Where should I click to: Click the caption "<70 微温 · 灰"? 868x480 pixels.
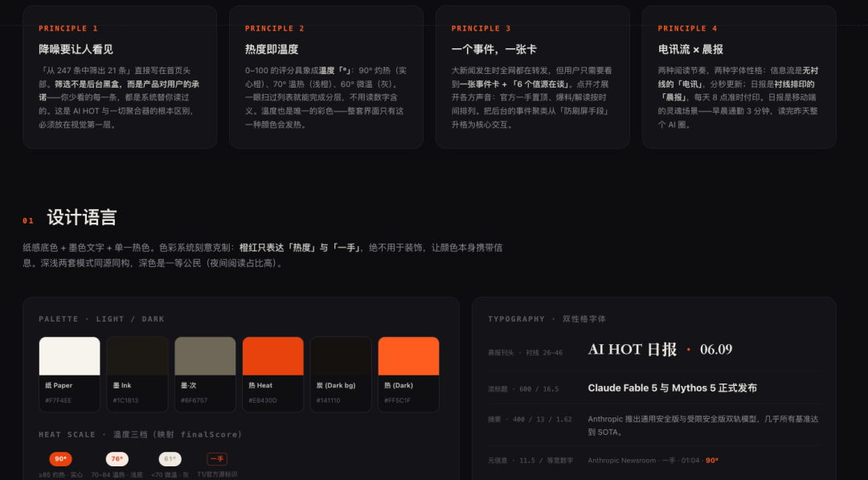pyautogui.click(x=170, y=474)
